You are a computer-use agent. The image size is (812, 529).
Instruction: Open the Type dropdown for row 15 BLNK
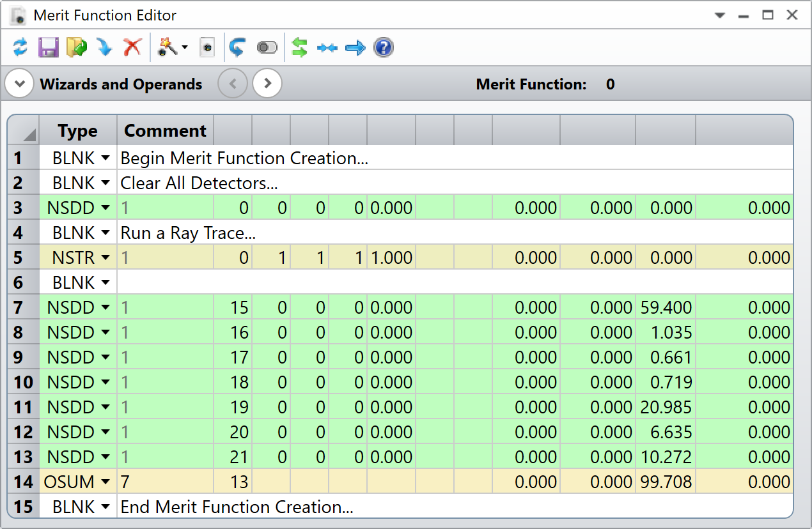click(x=105, y=507)
